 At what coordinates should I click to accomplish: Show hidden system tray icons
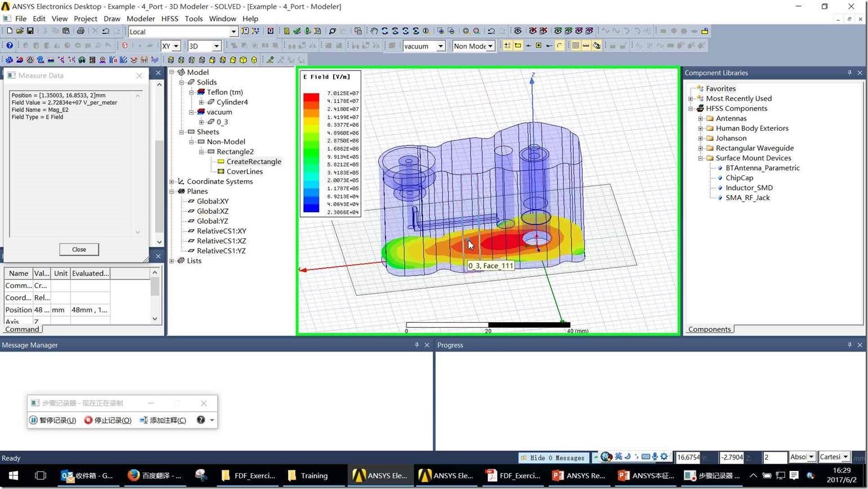(753, 475)
